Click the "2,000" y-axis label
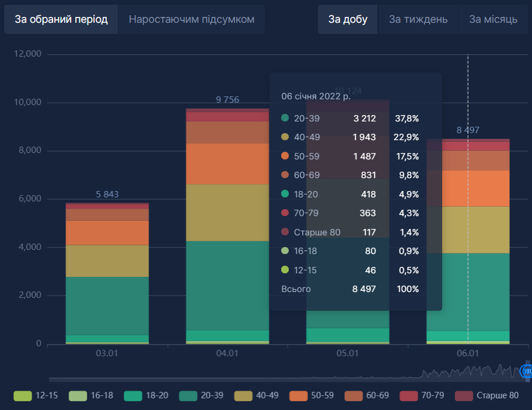Viewport: 532px width, 410px height. [x=30, y=295]
